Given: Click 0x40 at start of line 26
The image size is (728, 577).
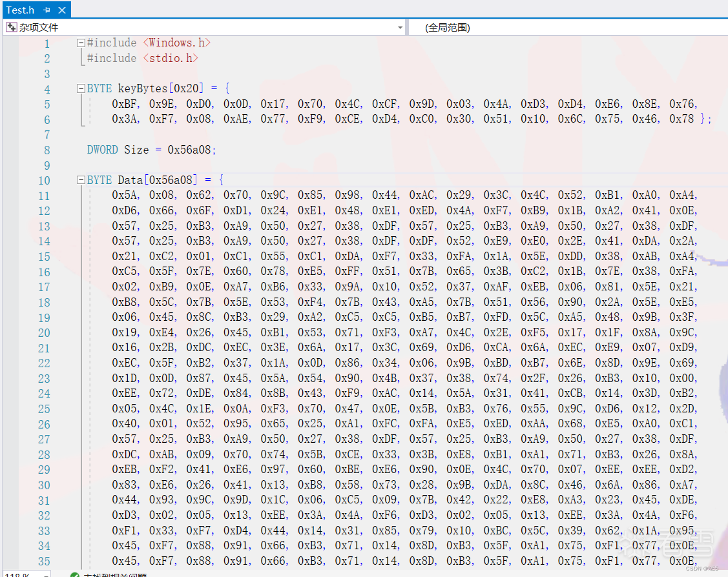Looking at the screenshot, I should coord(124,423).
